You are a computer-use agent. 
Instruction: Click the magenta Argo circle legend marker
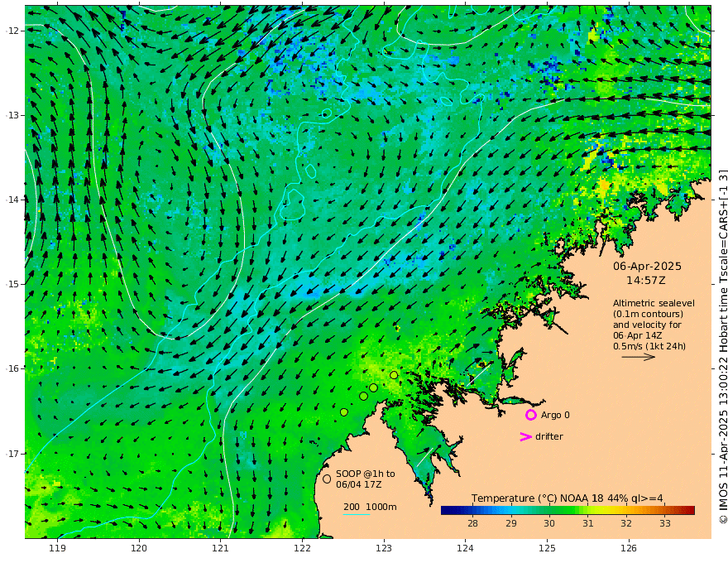point(530,415)
